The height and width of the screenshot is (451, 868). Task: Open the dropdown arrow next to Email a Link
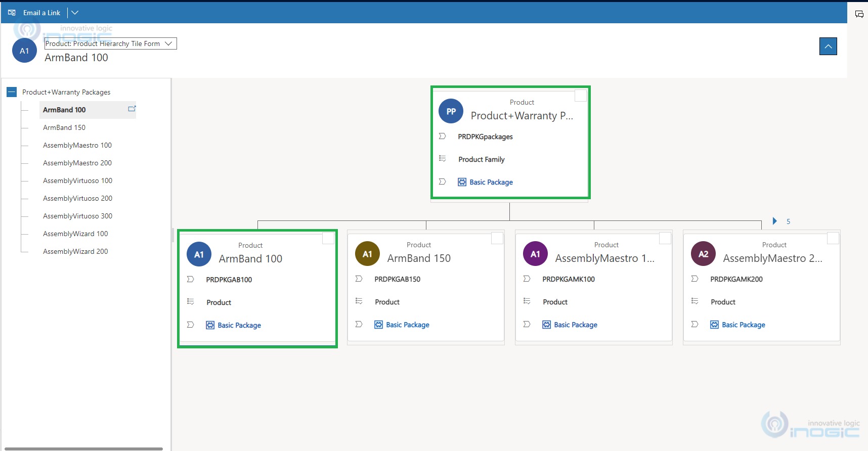pos(75,13)
